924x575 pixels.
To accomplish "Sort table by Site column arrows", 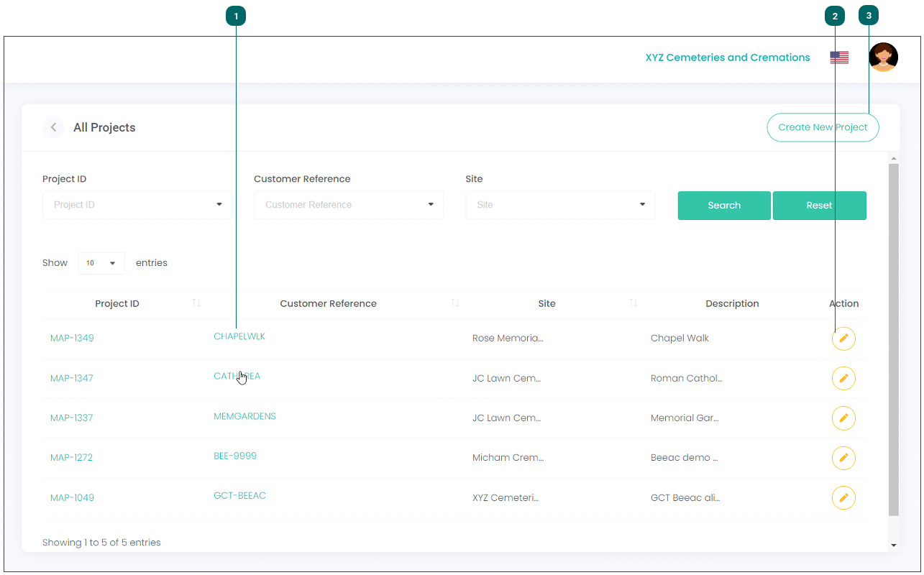I will [633, 303].
